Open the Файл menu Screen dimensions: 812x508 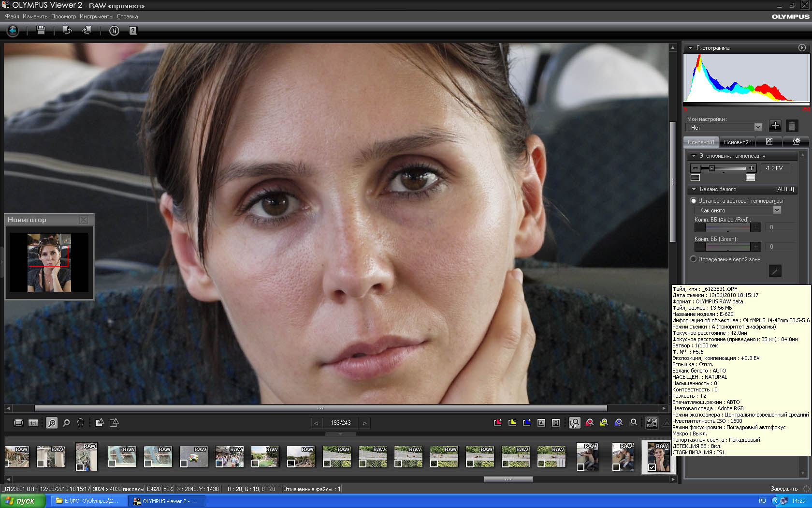click(x=12, y=16)
